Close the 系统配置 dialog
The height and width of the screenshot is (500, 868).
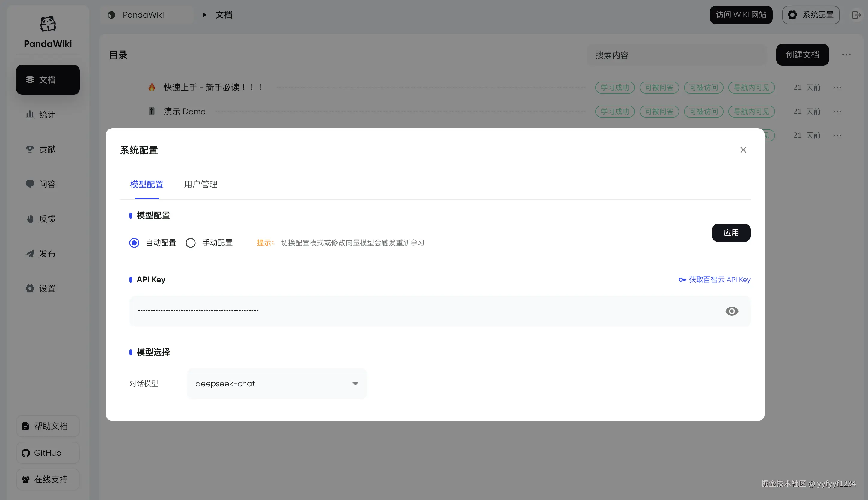tap(743, 150)
